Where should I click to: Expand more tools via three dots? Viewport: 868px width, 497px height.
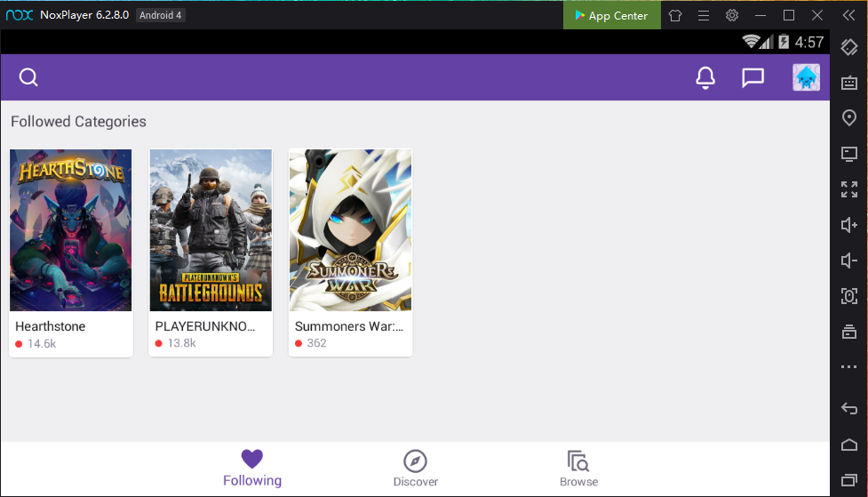click(x=849, y=367)
